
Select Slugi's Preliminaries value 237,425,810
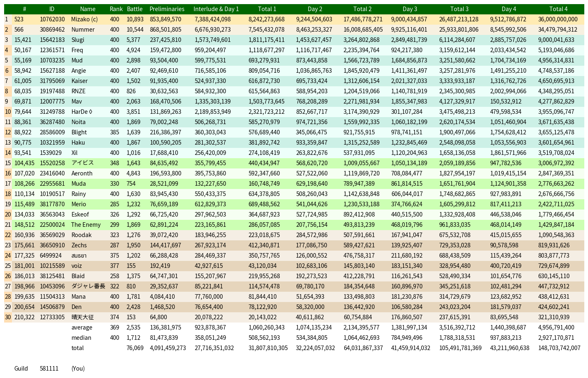[x=166, y=40]
